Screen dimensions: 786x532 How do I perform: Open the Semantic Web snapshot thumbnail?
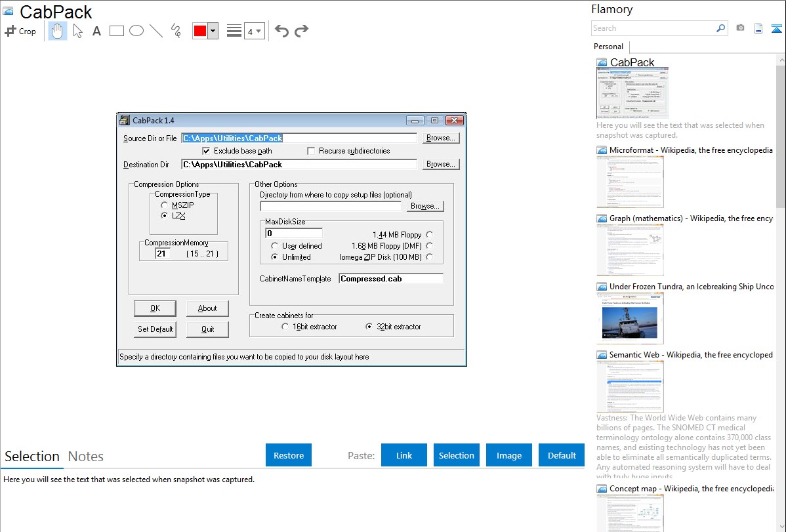tap(630, 386)
